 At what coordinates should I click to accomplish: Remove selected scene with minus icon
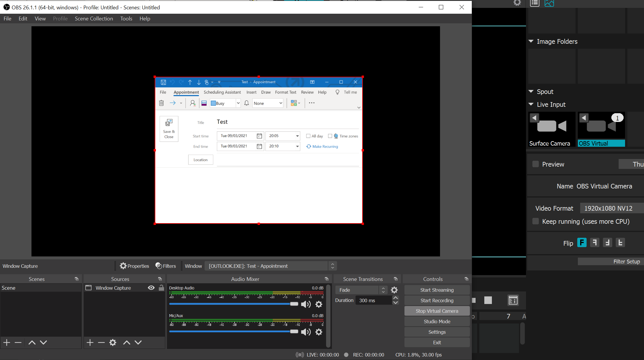click(18, 342)
